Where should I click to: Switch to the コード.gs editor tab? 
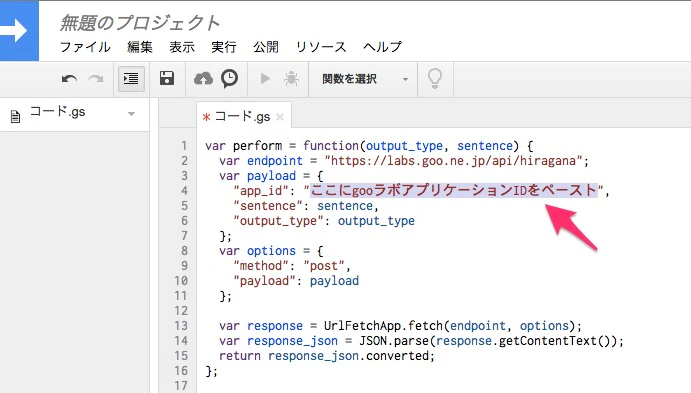pyautogui.click(x=242, y=117)
